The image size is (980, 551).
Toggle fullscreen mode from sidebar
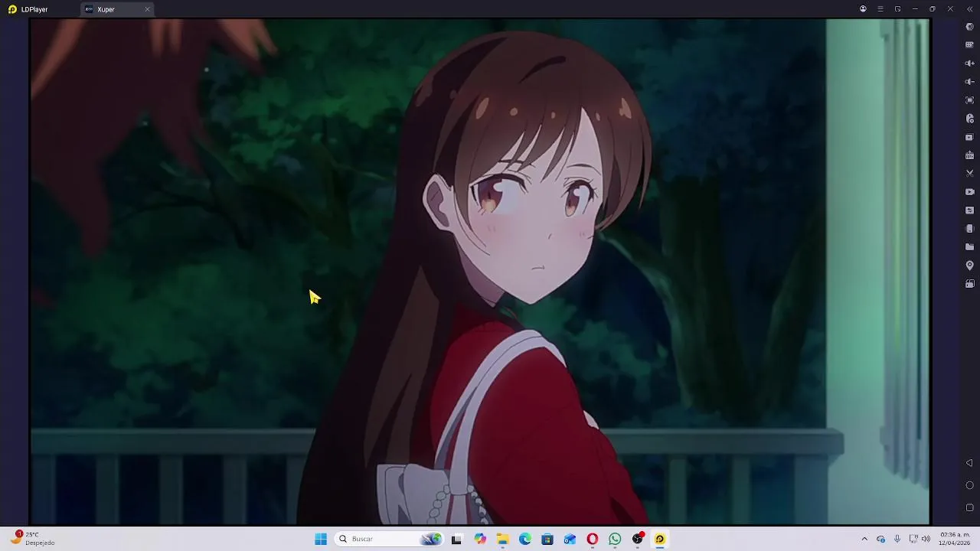tap(969, 100)
